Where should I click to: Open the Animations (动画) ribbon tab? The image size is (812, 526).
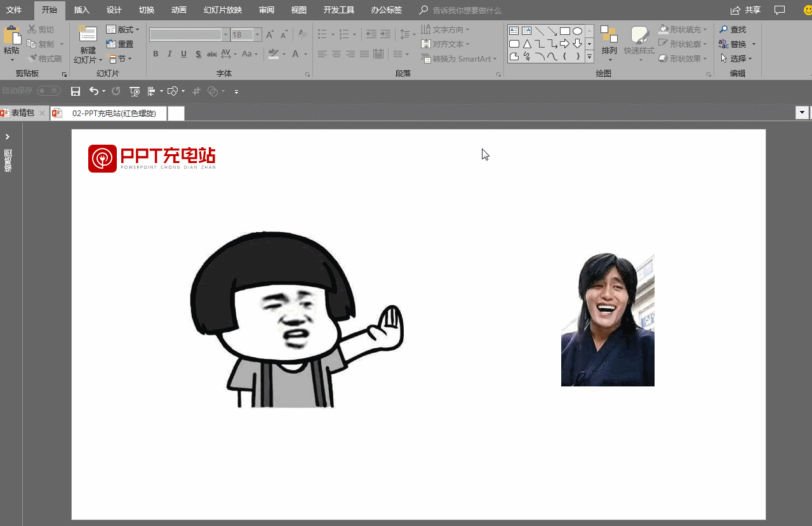[x=179, y=10]
